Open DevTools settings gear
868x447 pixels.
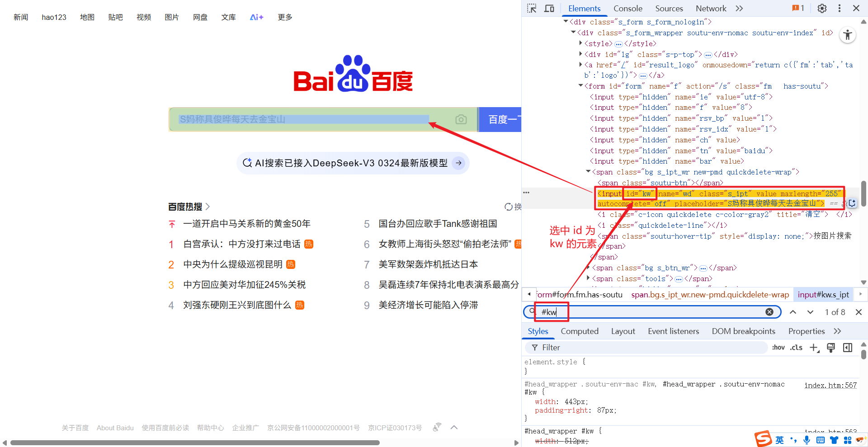(822, 8)
